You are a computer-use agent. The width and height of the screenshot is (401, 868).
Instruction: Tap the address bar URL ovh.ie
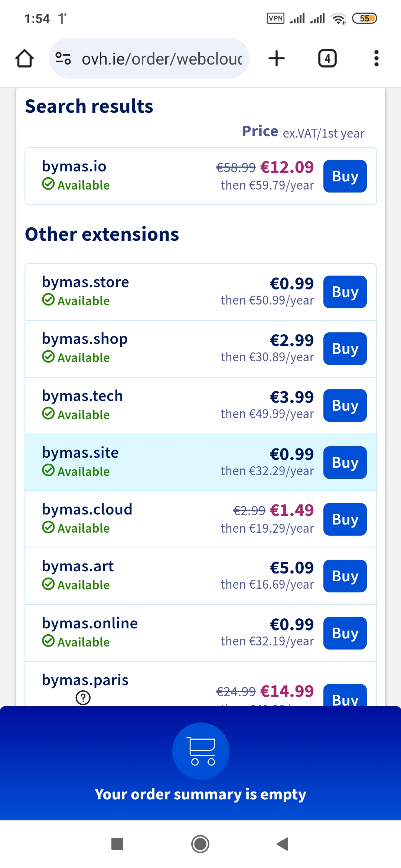162,59
